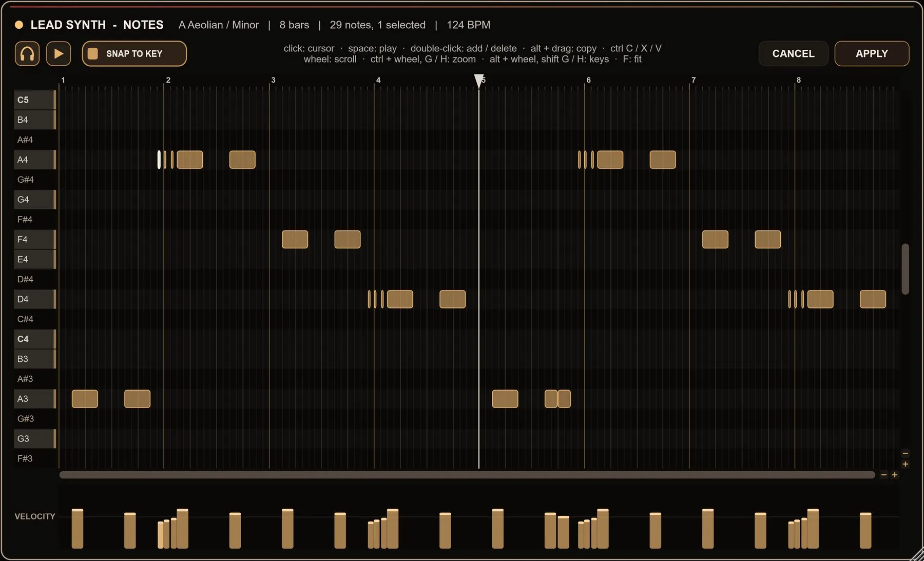Image resolution: width=924 pixels, height=561 pixels.
Task: Click the C4 piano key
Action: click(35, 339)
